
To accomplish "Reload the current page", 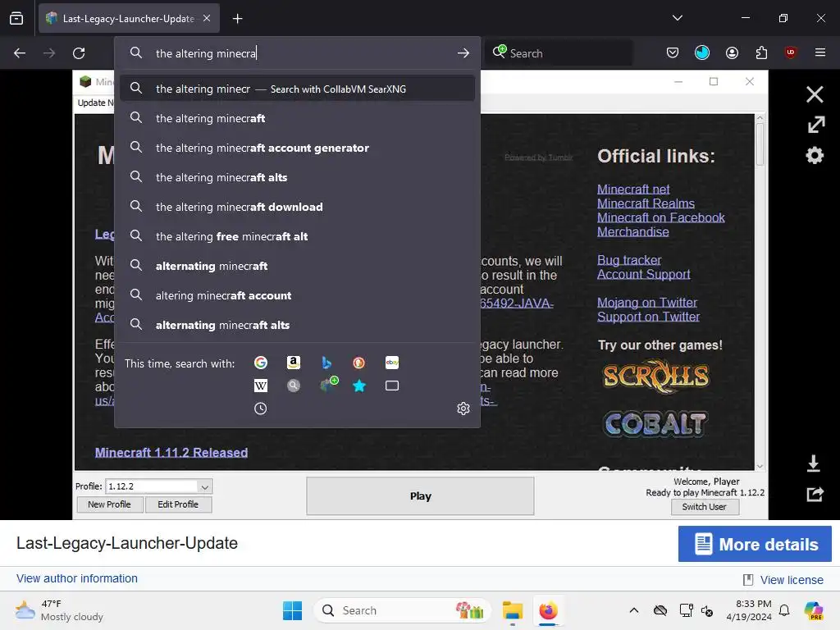I will (x=79, y=53).
